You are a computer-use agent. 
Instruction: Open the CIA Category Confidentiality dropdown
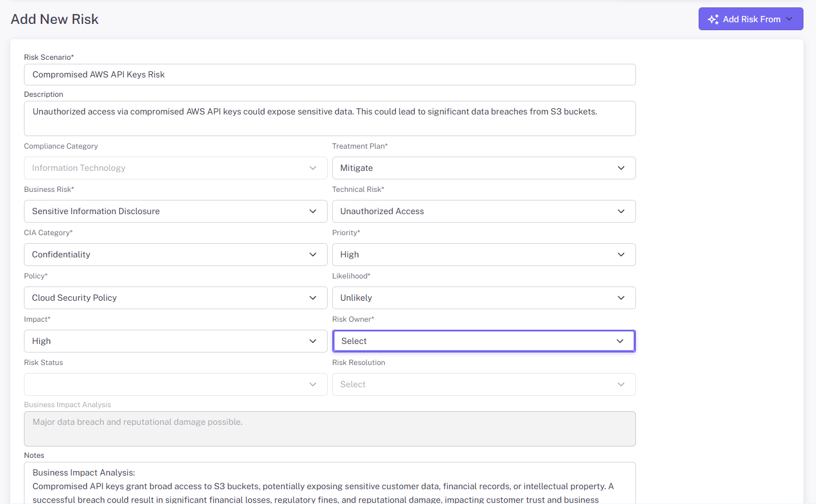tap(176, 255)
